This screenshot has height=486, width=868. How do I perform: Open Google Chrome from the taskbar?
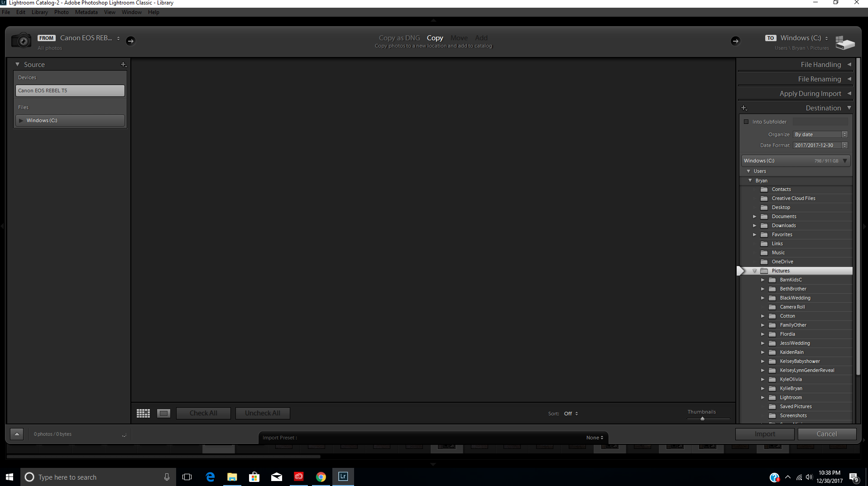click(321, 477)
